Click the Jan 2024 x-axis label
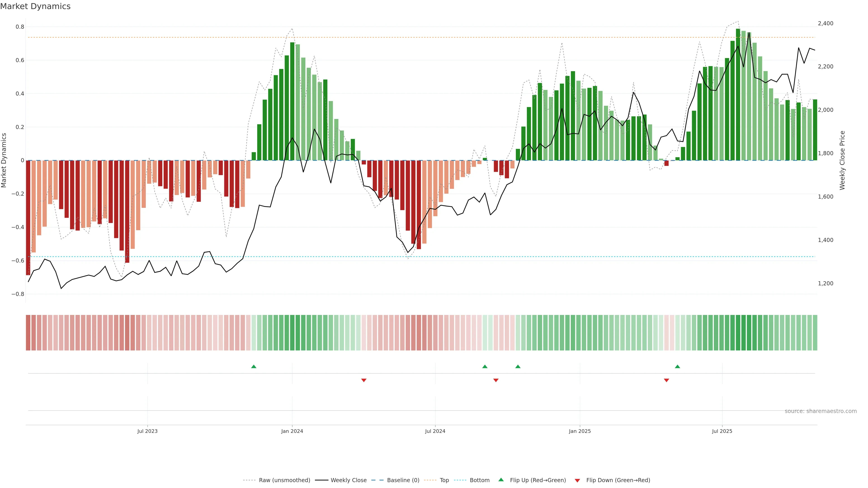Screen dimensions: 868x488 (x=292, y=431)
